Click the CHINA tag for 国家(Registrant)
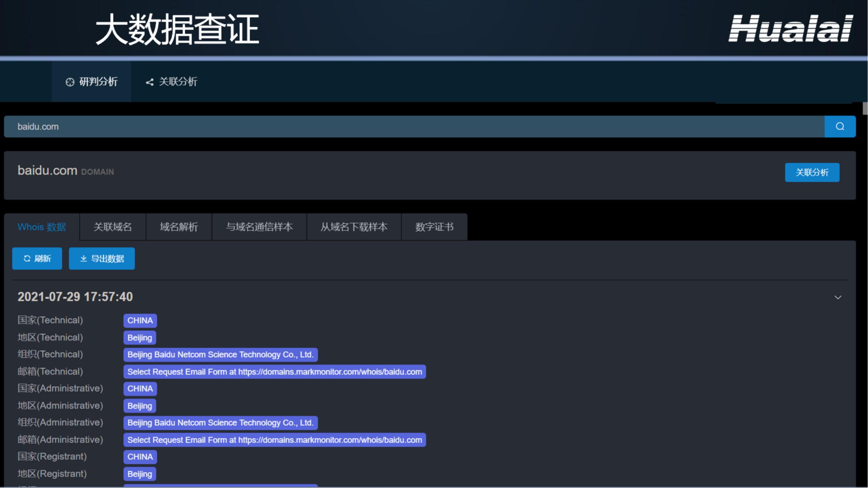Image resolution: width=868 pixels, height=488 pixels. point(140,457)
